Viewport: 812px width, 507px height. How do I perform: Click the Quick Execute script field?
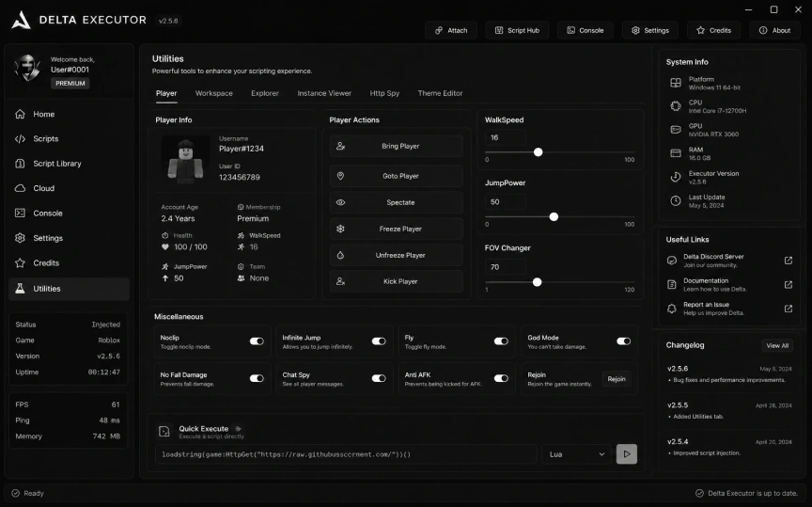346,454
